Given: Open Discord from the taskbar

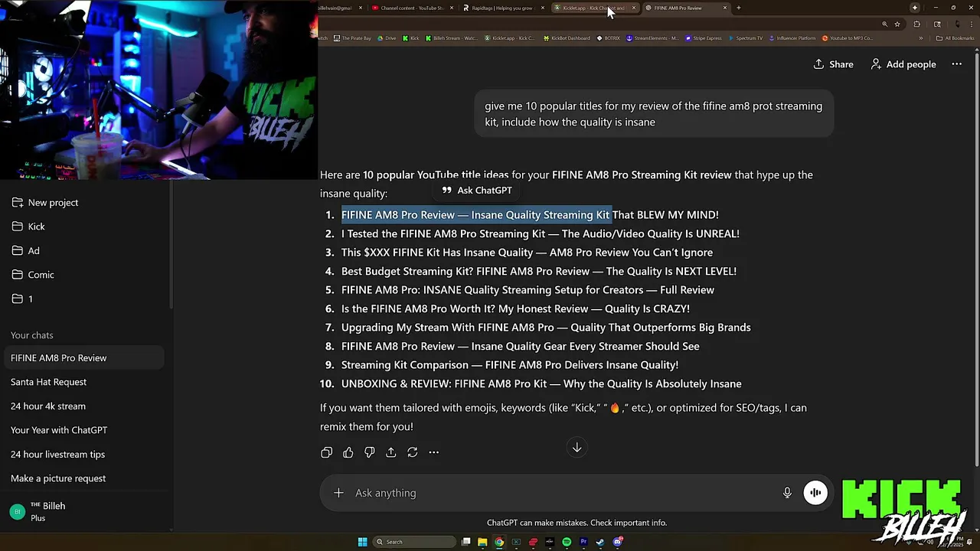Looking at the screenshot, I should (x=618, y=542).
